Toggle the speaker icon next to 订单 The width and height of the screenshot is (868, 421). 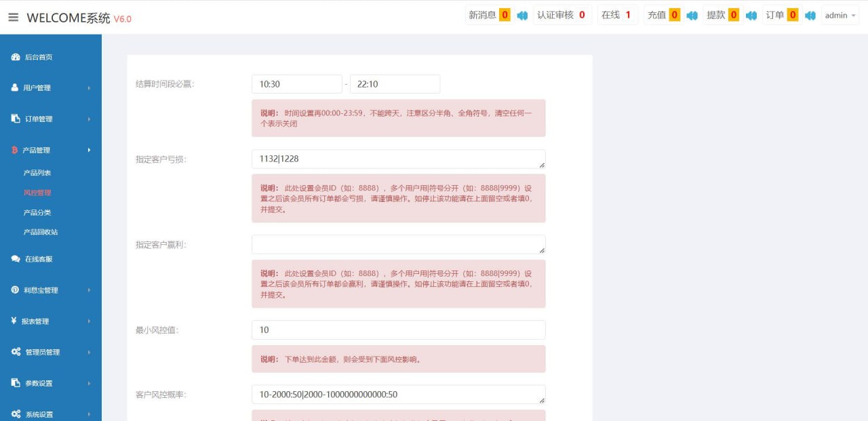click(810, 16)
